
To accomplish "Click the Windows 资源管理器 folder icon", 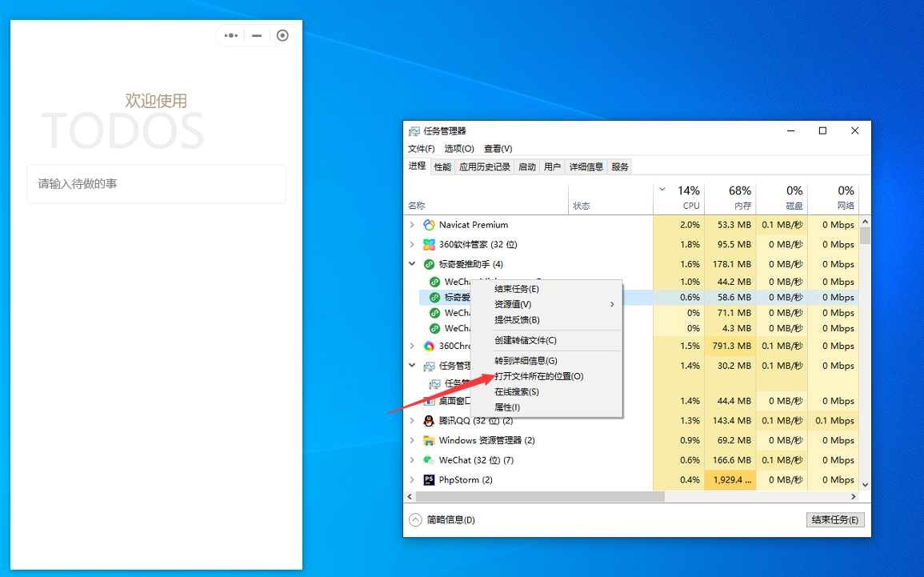I will coord(429,440).
